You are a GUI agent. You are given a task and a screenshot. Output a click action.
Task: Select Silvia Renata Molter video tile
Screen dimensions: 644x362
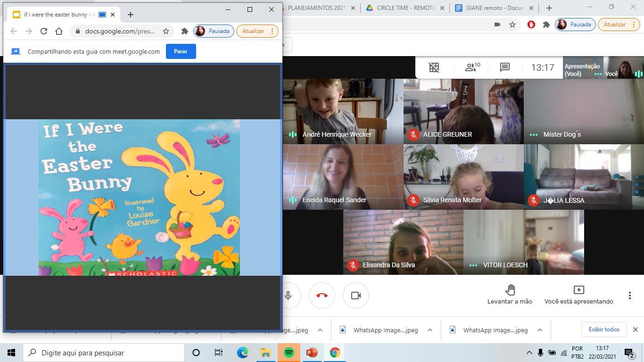click(x=463, y=177)
